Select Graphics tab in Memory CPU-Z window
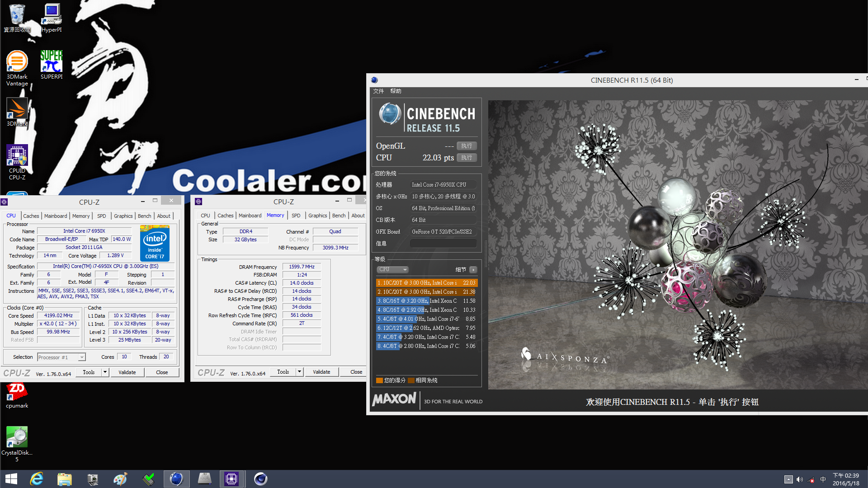This screenshot has width=868, height=488. (318, 216)
